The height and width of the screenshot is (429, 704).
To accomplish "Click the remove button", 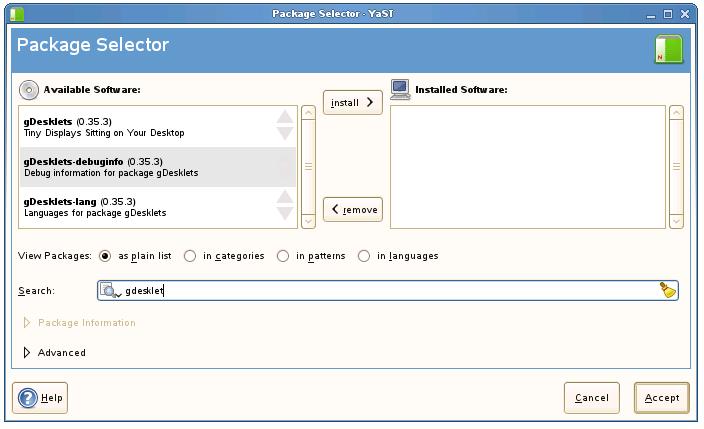I will click(x=353, y=209).
